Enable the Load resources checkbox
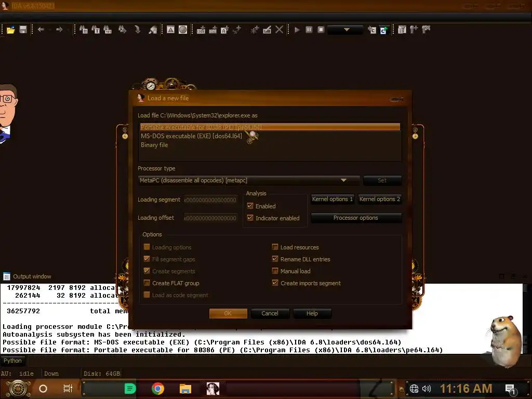 (275, 247)
